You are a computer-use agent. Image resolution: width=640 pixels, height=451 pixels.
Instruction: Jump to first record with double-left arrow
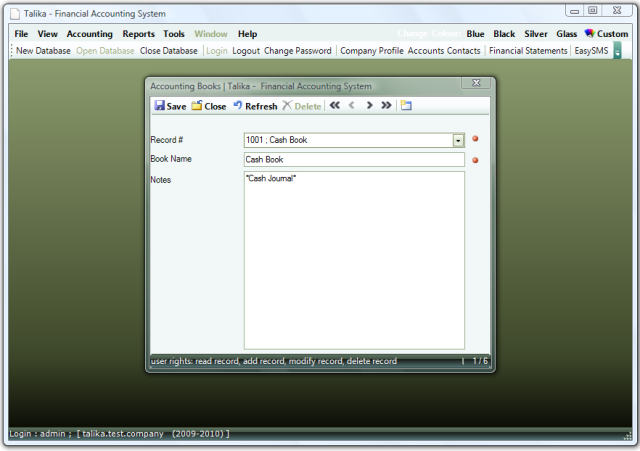pyautogui.click(x=334, y=106)
